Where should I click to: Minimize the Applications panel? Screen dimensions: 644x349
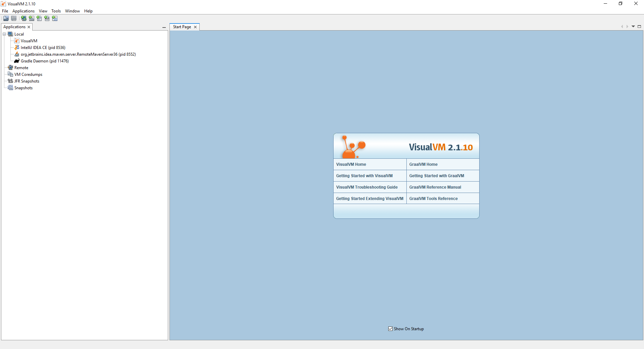164,27
